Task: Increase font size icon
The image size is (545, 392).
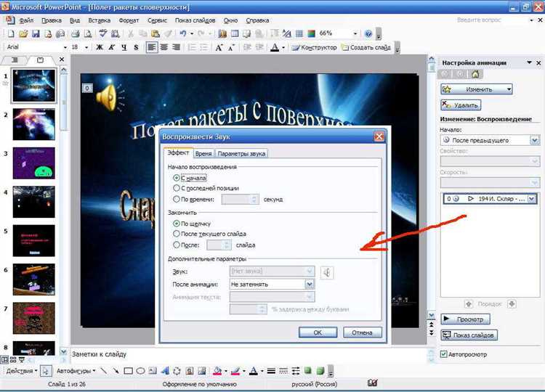Action: coord(219,47)
